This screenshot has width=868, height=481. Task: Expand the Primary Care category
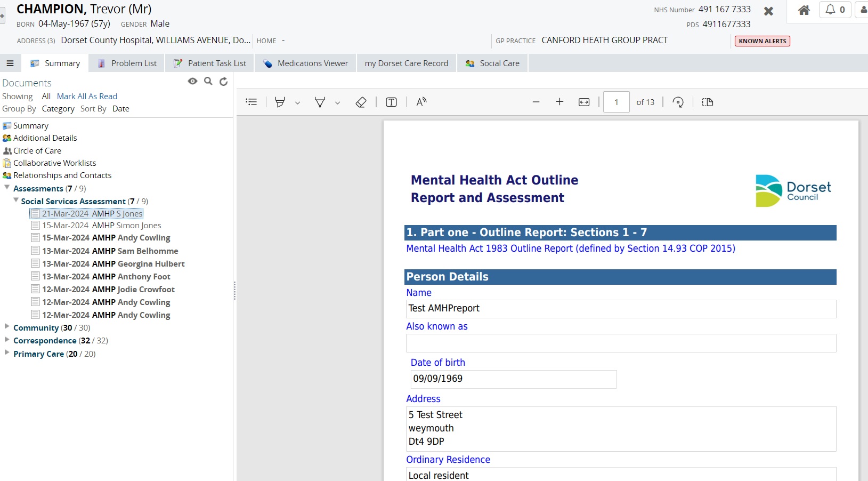click(x=7, y=353)
